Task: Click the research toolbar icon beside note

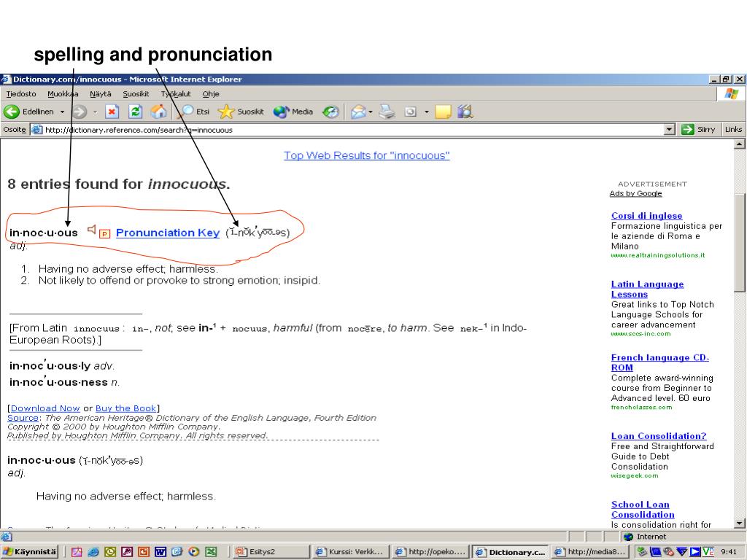Action: tap(465, 112)
